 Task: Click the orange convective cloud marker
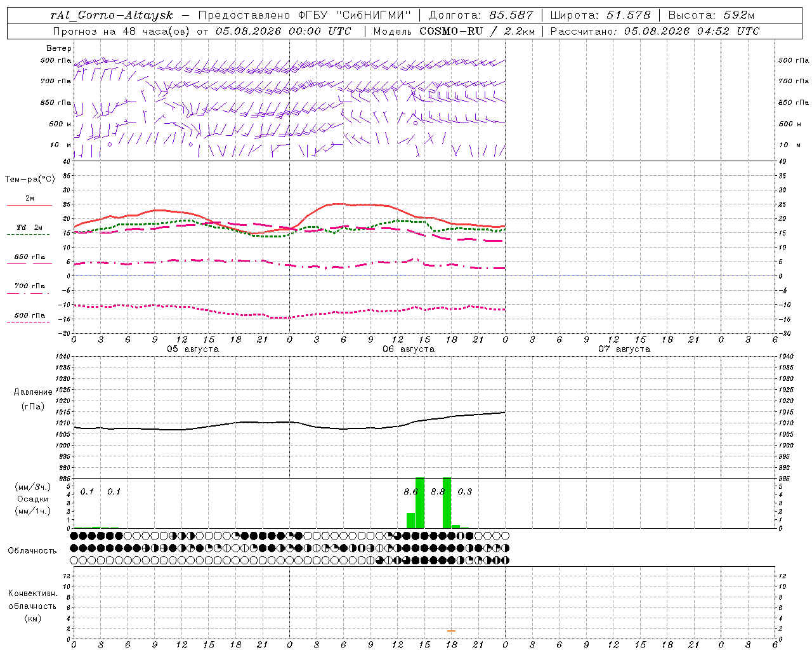(451, 630)
